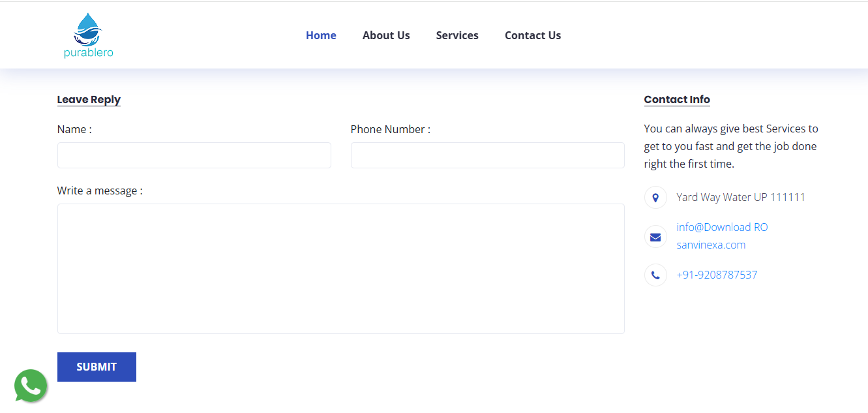
Task: Click the envelope email icon
Action: pos(655,237)
